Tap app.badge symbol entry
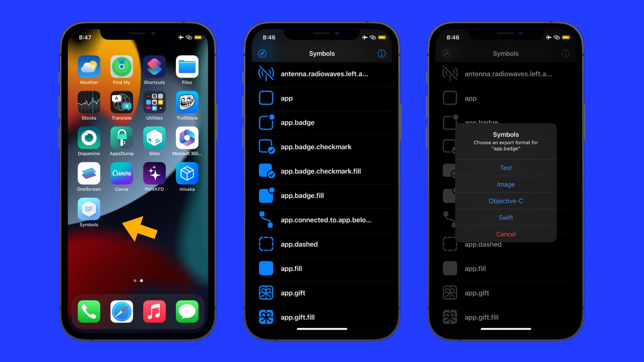The width and height of the screenshot is (644, 362). 322,122
